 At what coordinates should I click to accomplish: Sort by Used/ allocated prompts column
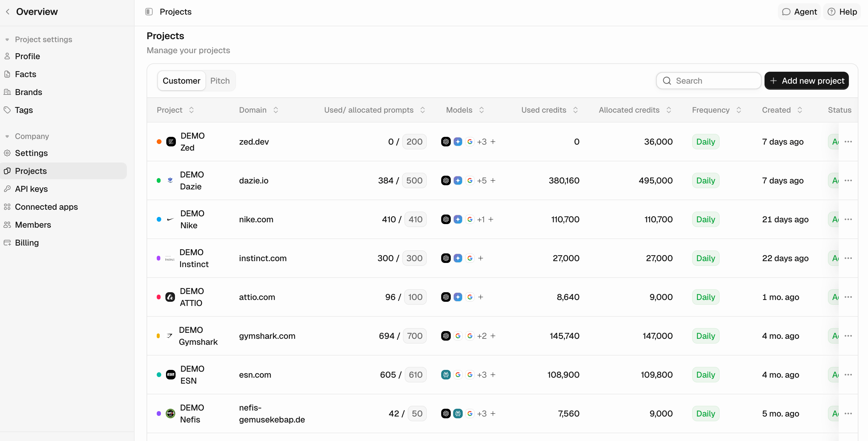(423, 110)
